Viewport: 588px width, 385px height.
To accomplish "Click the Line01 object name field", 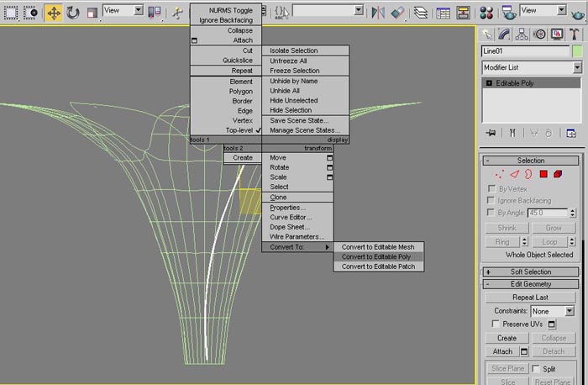I will pos(525,51).
